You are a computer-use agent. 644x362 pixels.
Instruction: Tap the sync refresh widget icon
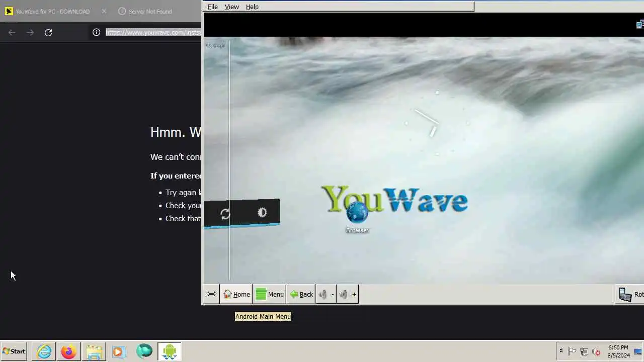pyautogui.click(x=225, y=214)
